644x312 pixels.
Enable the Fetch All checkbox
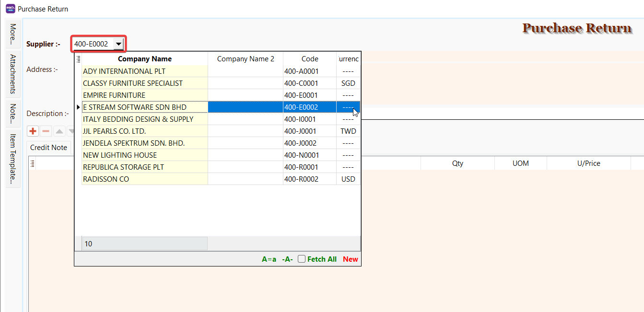302,259
